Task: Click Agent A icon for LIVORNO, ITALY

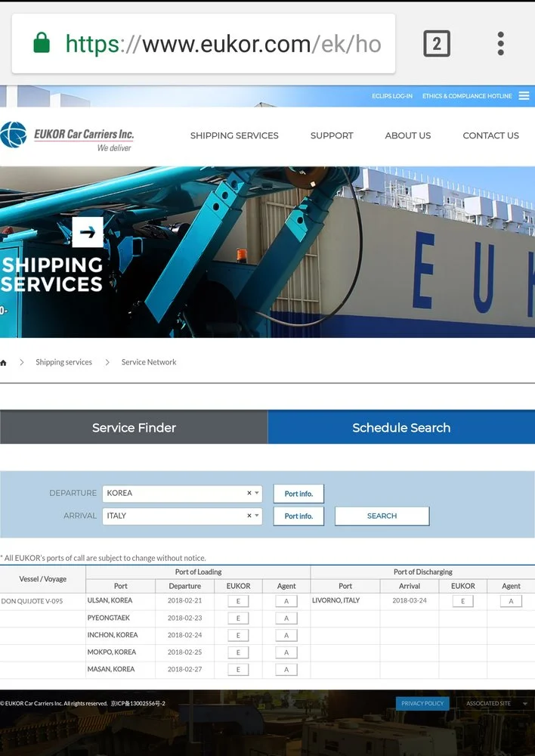Action: tap(511, 601)
